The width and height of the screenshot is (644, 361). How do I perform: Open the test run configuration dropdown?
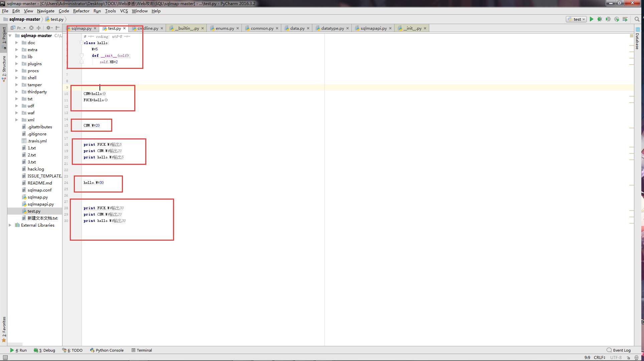click(x=576, y=19)
